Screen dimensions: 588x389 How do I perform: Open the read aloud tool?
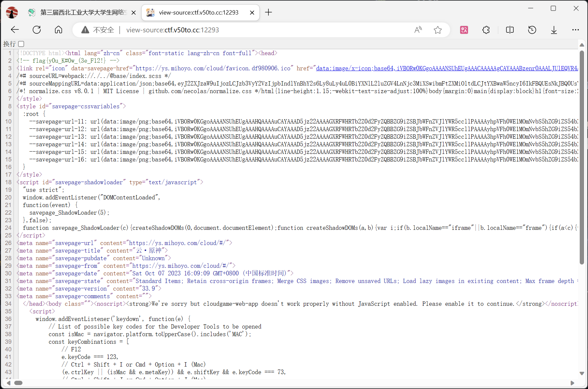[418, 30]
